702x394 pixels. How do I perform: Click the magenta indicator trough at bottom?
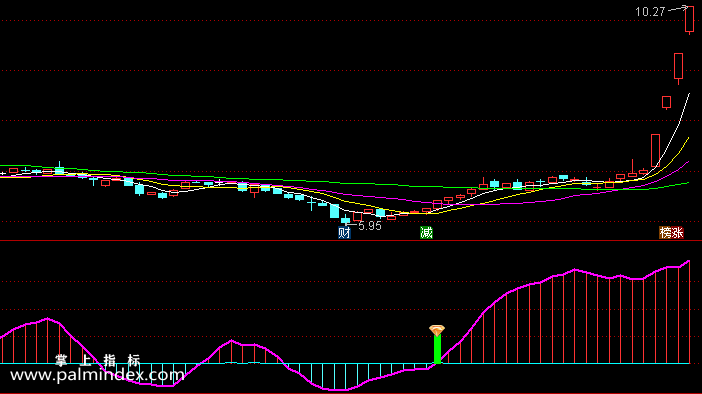point(336,390)
